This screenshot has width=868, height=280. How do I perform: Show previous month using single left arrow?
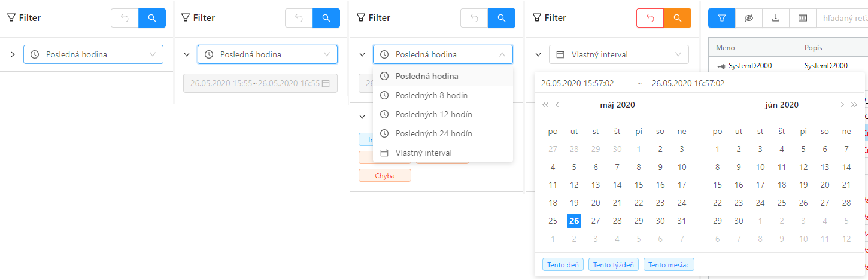point(557,105)
